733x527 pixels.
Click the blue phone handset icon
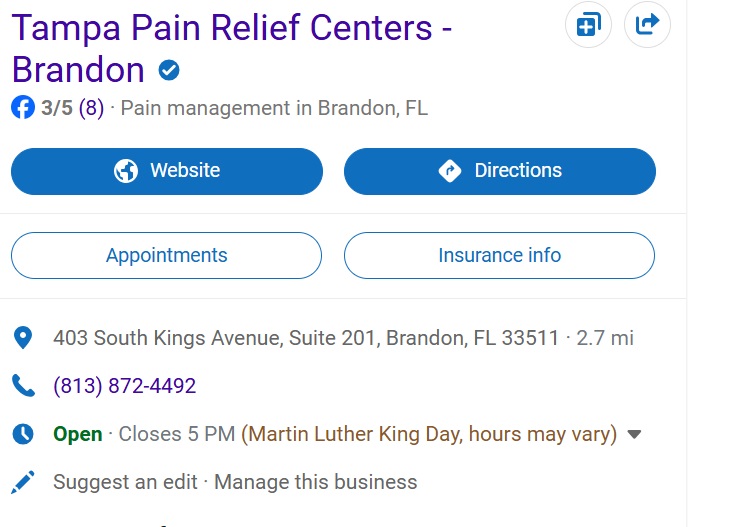point(23,386)
